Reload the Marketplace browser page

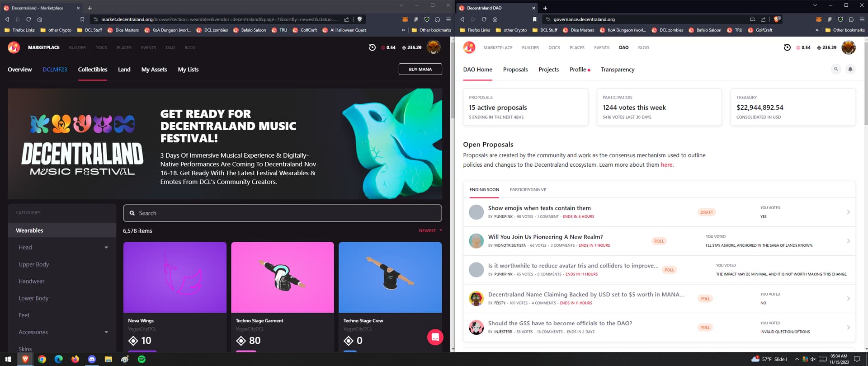click(28, 19)
